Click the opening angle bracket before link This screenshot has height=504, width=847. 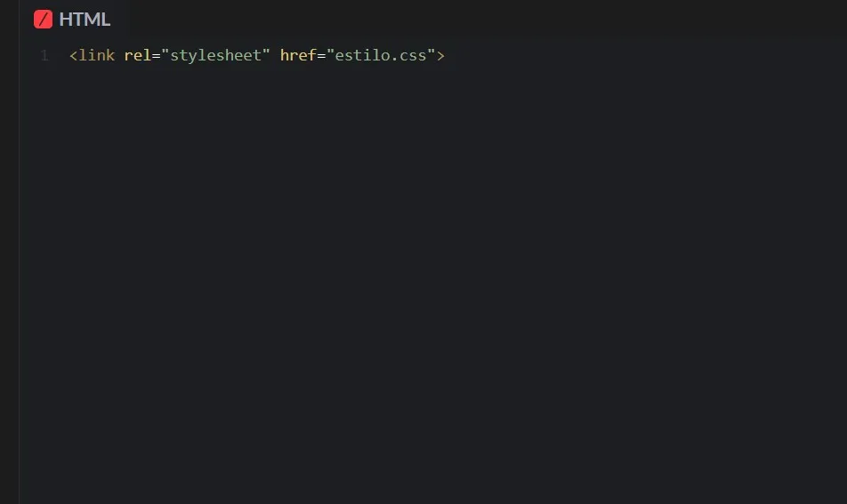point(74,56)
